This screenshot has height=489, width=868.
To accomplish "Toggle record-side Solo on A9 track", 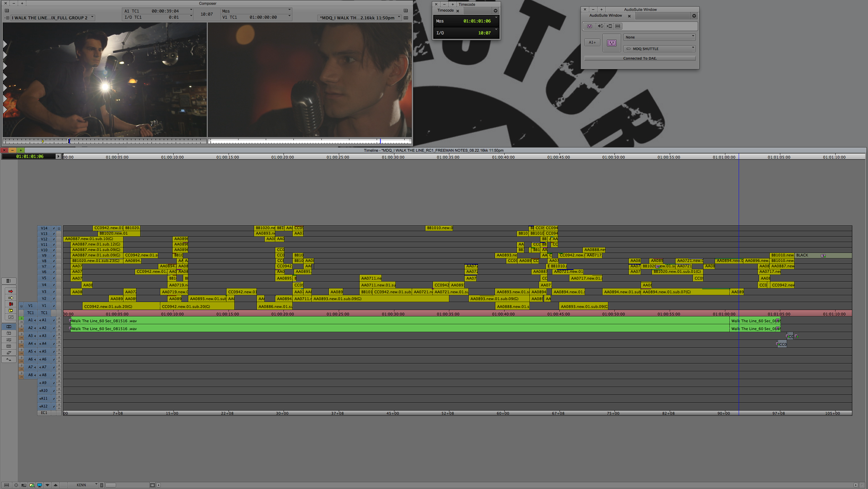I will click(x=59, y=381).
